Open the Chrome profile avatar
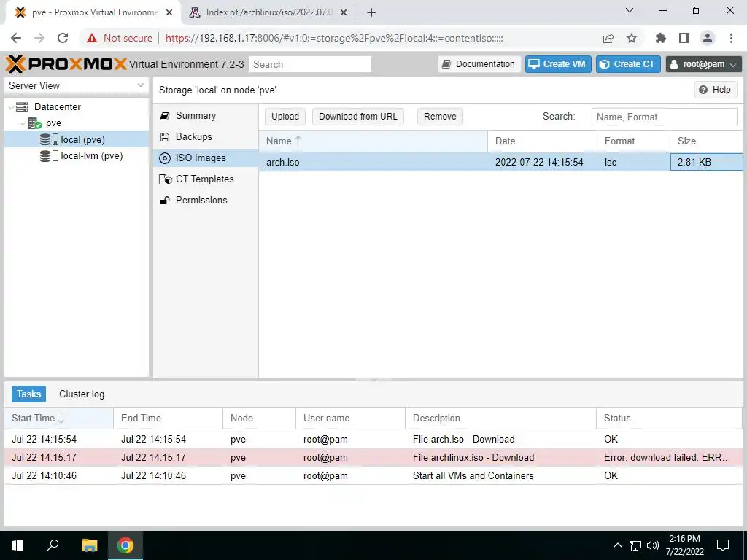 pyautogui.click(x=708, y=38)
